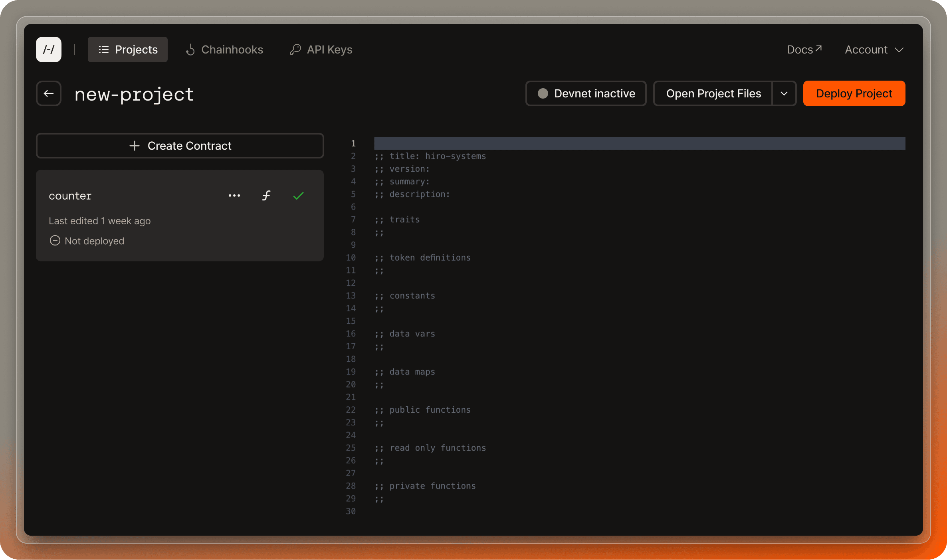
Task: Click Create Contract button
Action: click(180, 145)
